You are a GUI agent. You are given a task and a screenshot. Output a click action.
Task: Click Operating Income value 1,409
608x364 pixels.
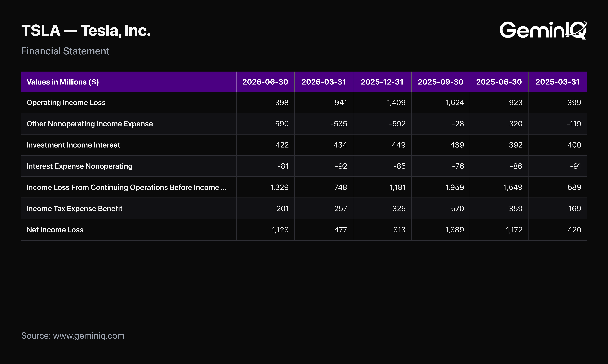tap(396, 103)
